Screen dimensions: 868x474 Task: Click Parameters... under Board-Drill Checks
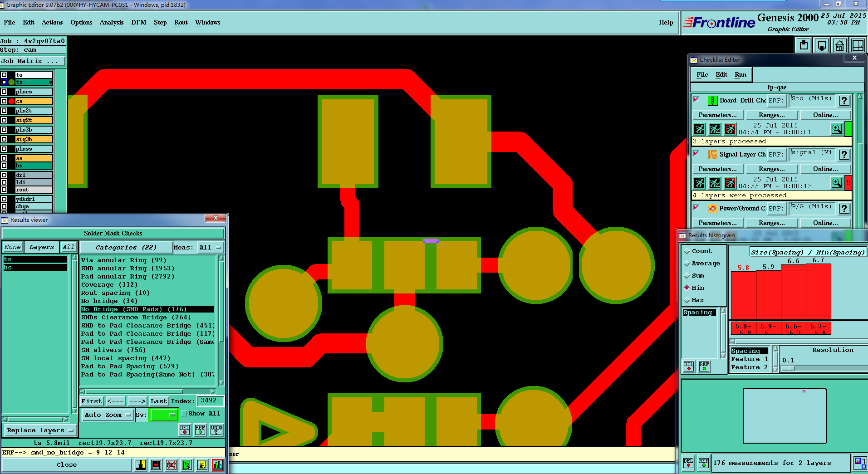point(717,115)
